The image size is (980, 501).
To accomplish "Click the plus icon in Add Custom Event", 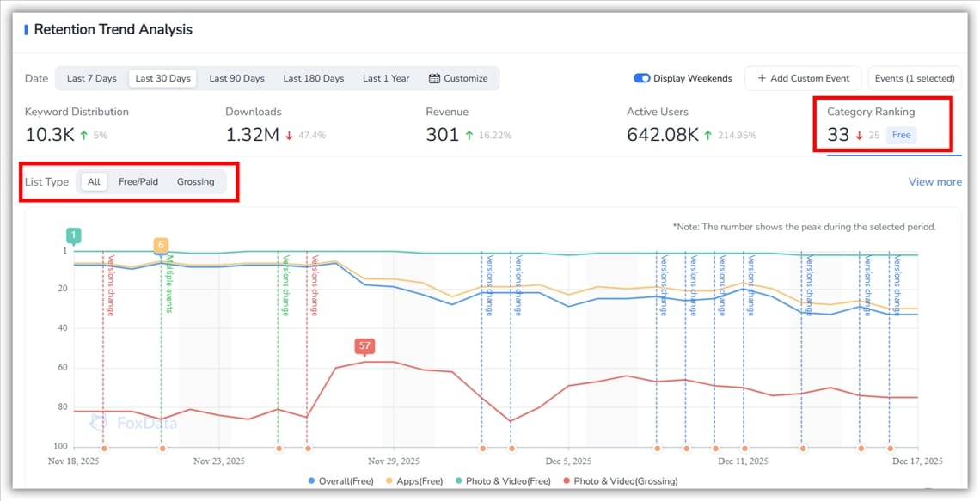I will pyautogui.click(x=762, y=78).
